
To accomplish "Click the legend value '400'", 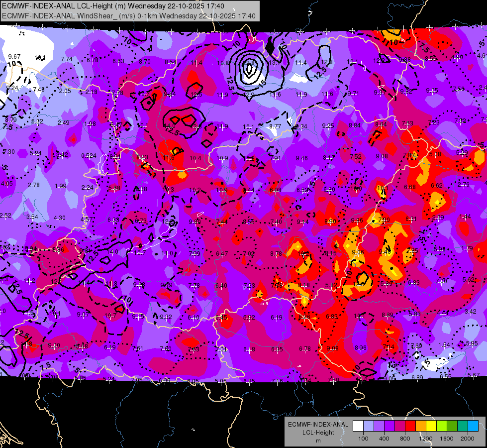I will pyautogui.click(x=384, y=439).
